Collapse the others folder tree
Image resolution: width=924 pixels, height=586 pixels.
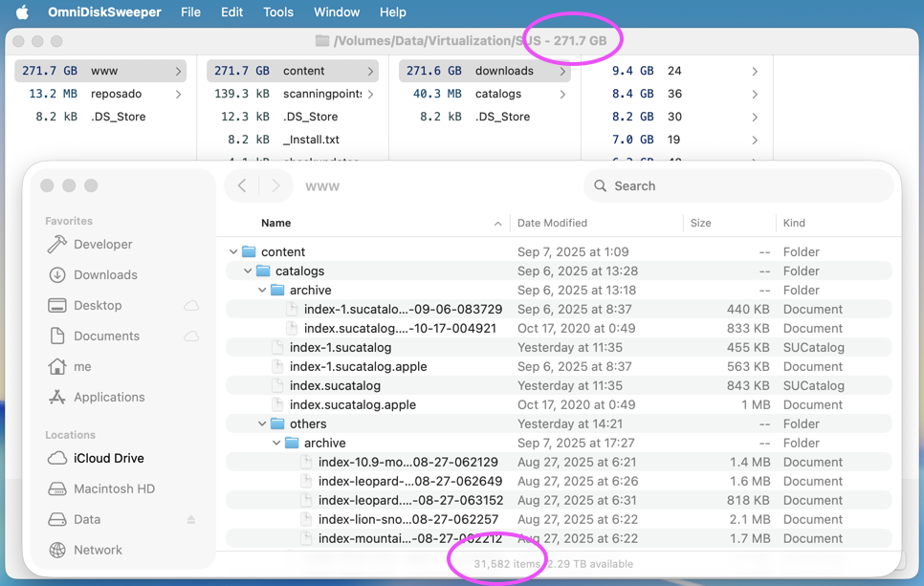tap(262, 424)
